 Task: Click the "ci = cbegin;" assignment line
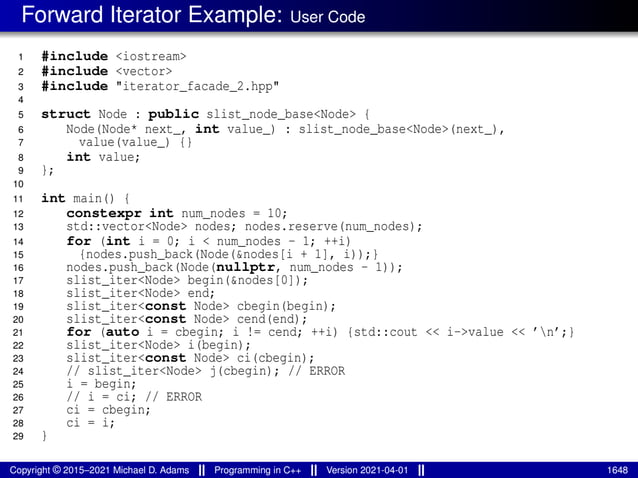click(109, 410)
